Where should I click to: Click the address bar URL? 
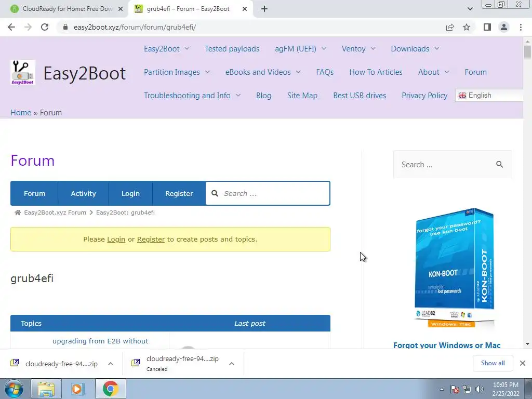pos(135,27)
